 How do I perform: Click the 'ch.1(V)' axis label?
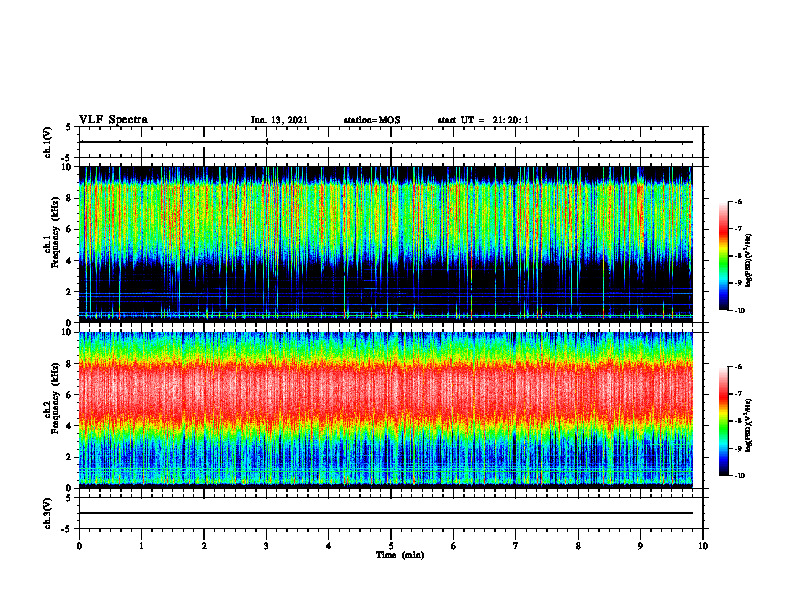[x=47, y=142]
